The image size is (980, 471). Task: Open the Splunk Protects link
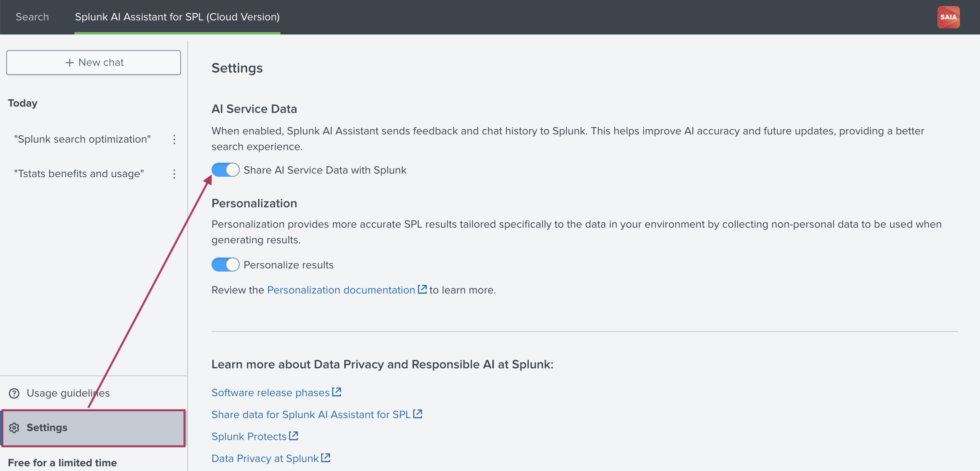[249, 437]
